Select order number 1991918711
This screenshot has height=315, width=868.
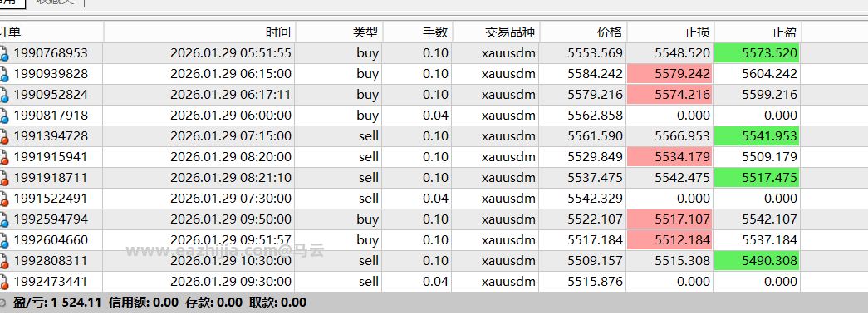click(x=51, y=178)
